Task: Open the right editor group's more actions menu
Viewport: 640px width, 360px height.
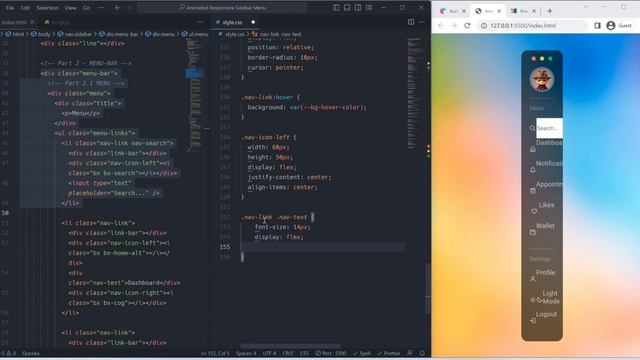Action: pos(422,22)
